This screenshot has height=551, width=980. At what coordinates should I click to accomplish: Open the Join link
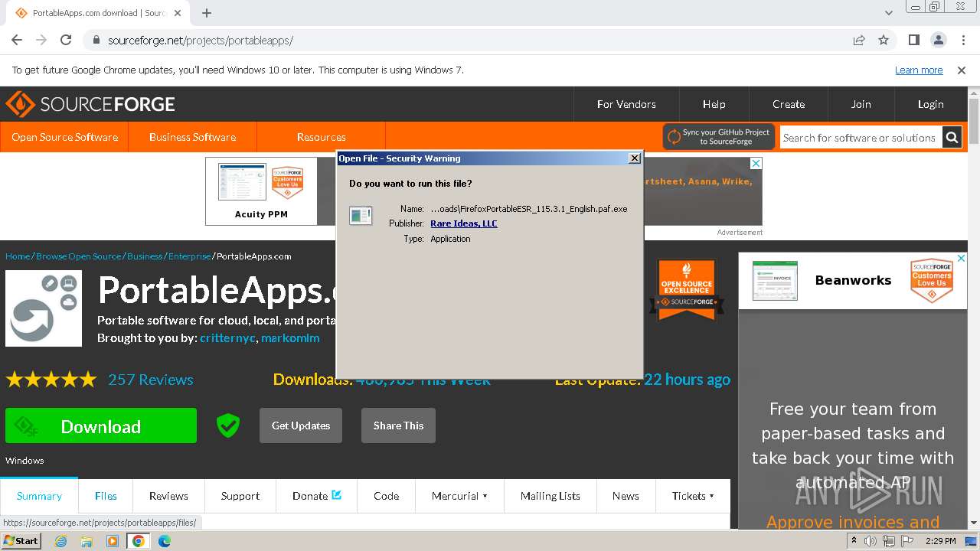point(861,104)
